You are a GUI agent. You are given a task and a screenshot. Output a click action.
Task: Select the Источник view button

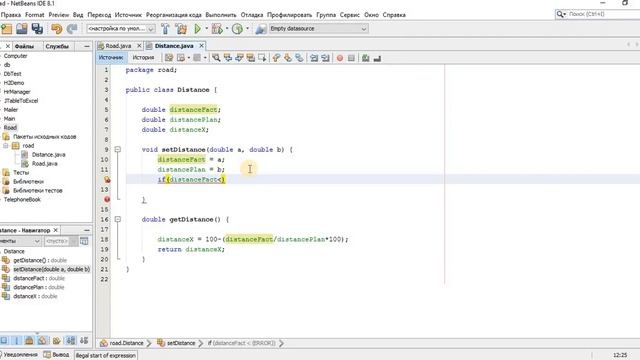pos(111,58)
